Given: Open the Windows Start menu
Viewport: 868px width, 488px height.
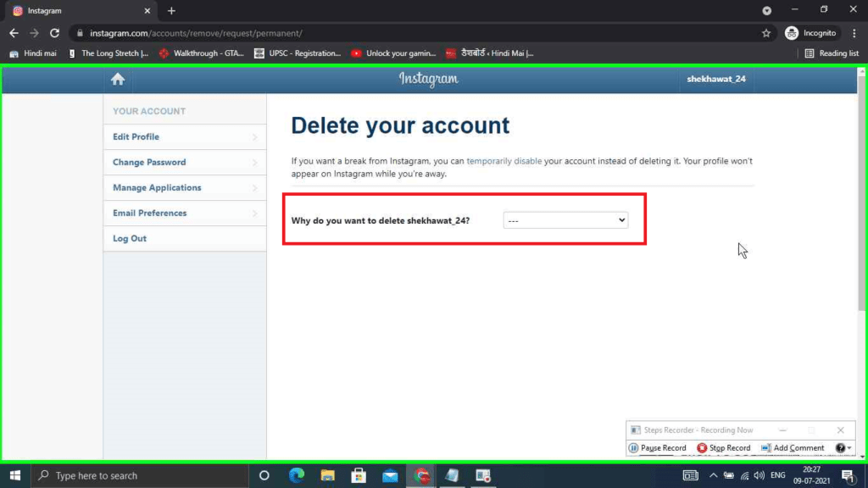Looking at the screenshot, I should tap(15, 475).
